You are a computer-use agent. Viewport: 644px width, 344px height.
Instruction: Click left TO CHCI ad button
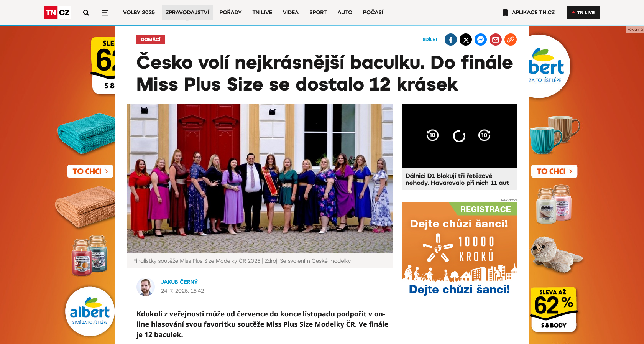[90, 171]
